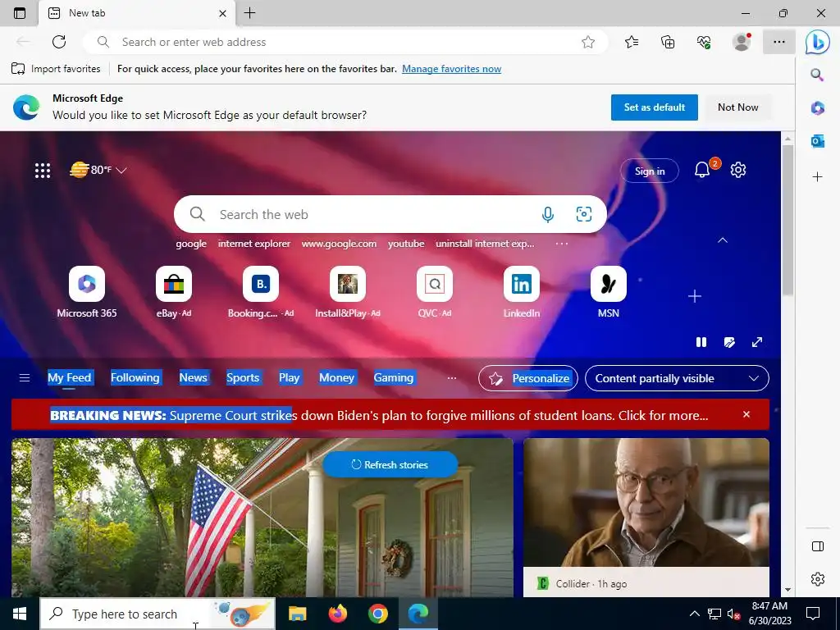Switch to the Money tab
The width and height of the screenshot is (840, 630).
[x=336, y=377]
